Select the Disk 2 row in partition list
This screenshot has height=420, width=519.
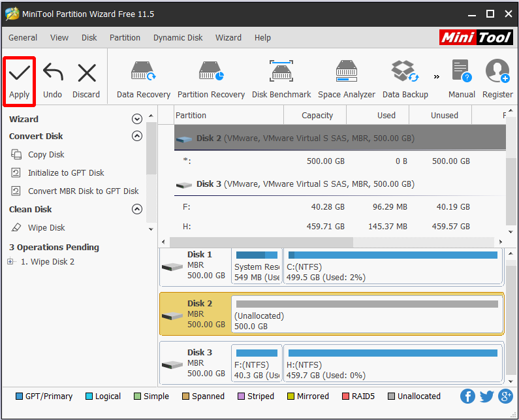point(340,138)
